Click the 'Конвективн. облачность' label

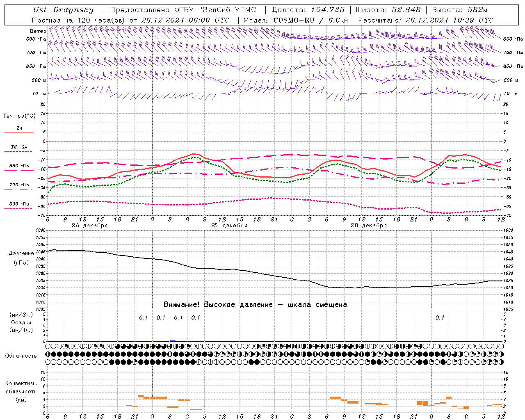[x=21, y=387]
